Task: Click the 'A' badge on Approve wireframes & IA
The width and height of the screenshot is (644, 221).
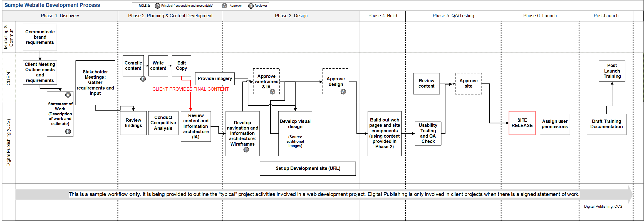Action: [273, 91]
